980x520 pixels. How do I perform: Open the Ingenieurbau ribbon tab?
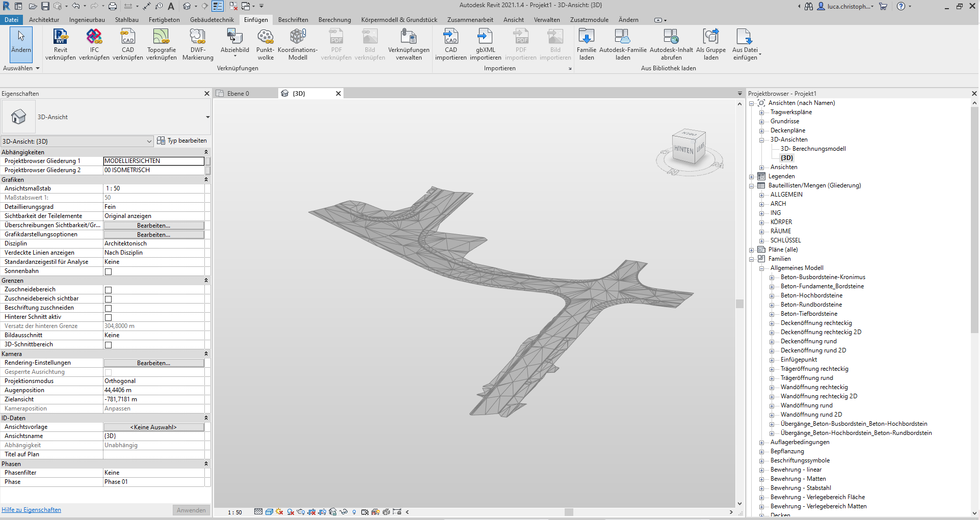coord(87,20)
